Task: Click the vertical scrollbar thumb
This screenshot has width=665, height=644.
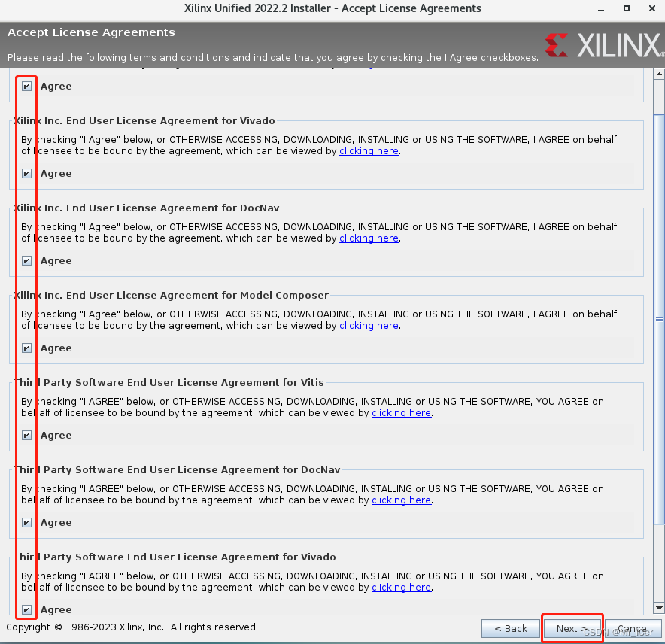Action: pyautogui.click(x=659, y=318)
